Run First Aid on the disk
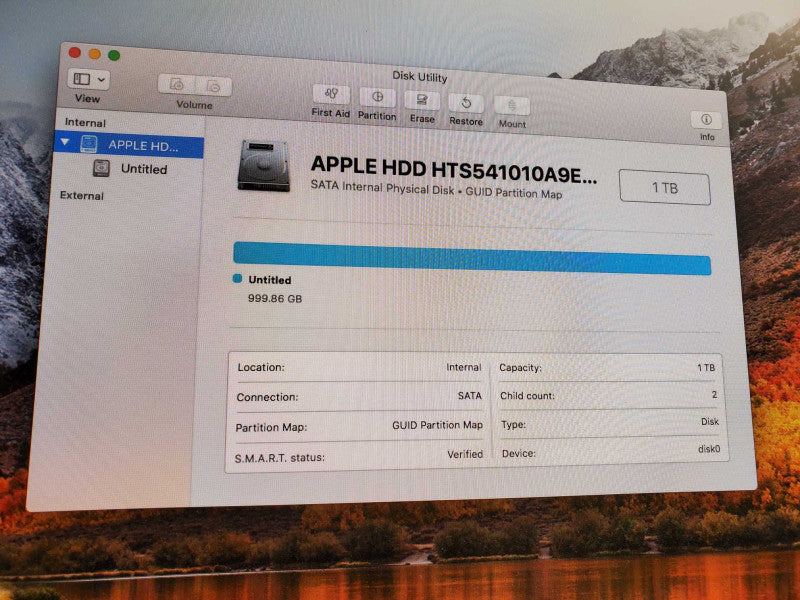The width and height of the screenshot is (800, 600). (x=331, y=94)
